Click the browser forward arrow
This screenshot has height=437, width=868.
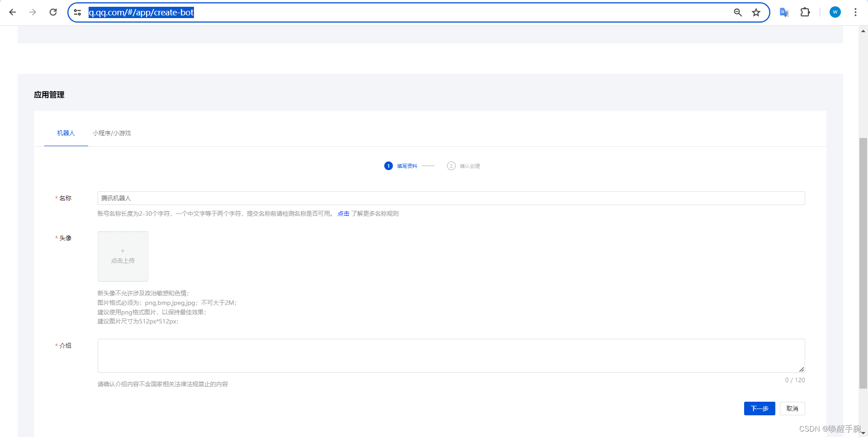pyautogui.click(x=33, y=12)
